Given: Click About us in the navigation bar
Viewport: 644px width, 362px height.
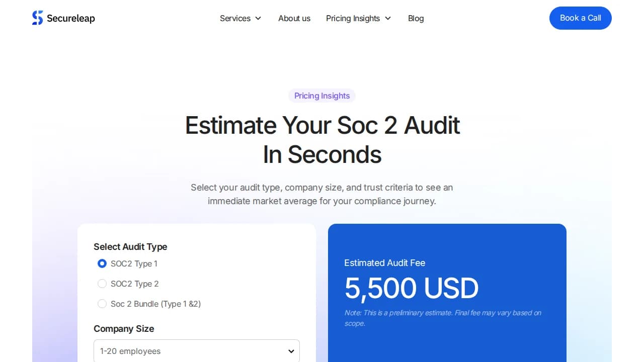Looking at the screenshot, I should [x=294, y=18].
